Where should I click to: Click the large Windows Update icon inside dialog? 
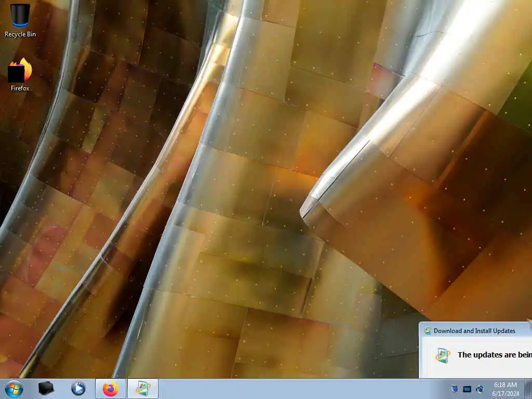click(443, 355)
